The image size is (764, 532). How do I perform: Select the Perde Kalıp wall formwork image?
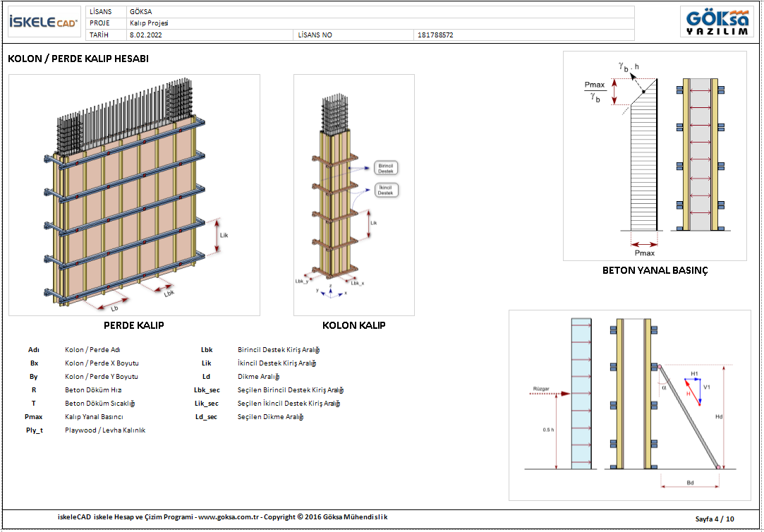(134, 195)
